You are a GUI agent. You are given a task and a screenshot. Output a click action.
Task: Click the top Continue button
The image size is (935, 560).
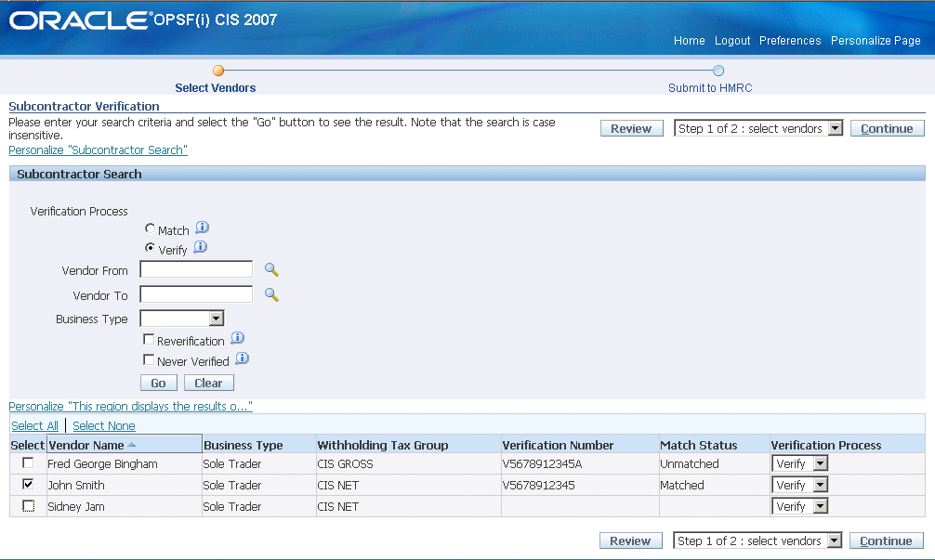887,129
